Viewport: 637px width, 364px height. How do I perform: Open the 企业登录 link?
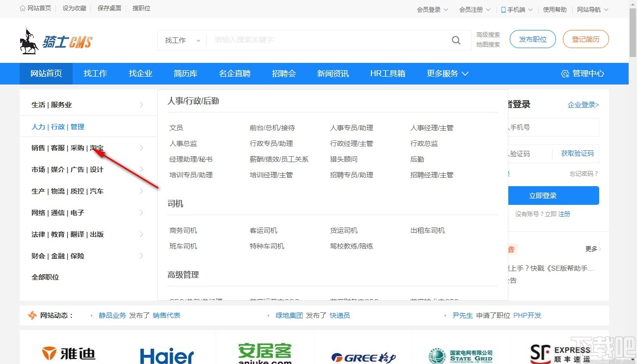583,105
